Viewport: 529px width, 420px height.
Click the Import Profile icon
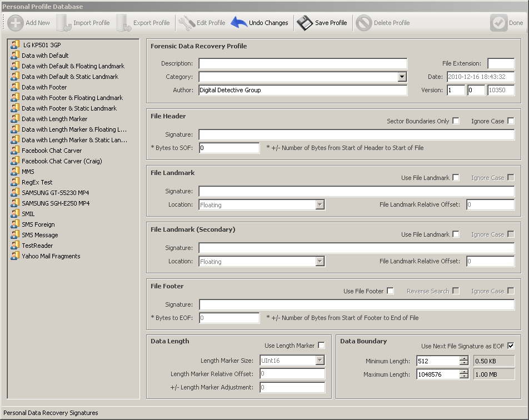[x=64, y=23]
